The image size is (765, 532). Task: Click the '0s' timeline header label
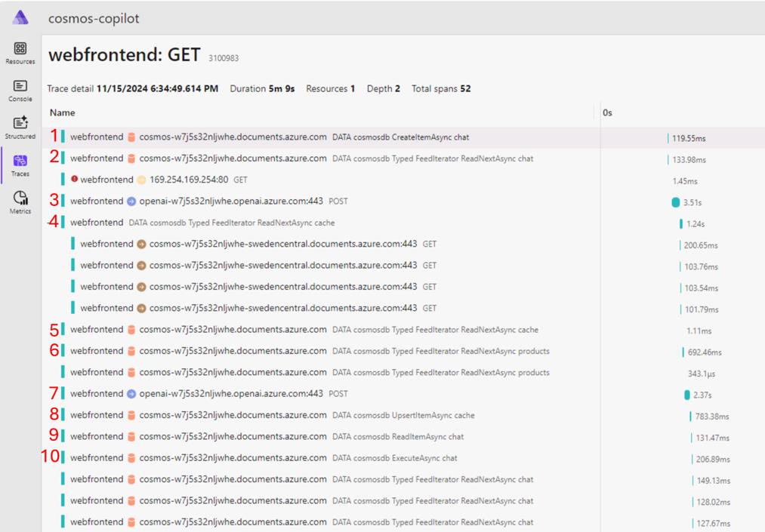point(607,112)
